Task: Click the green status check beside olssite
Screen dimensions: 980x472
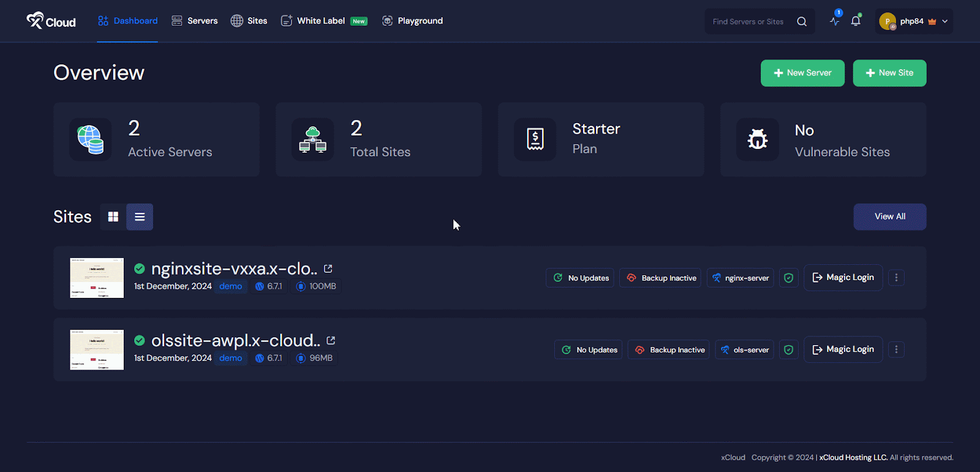Action: pos(140,340)
